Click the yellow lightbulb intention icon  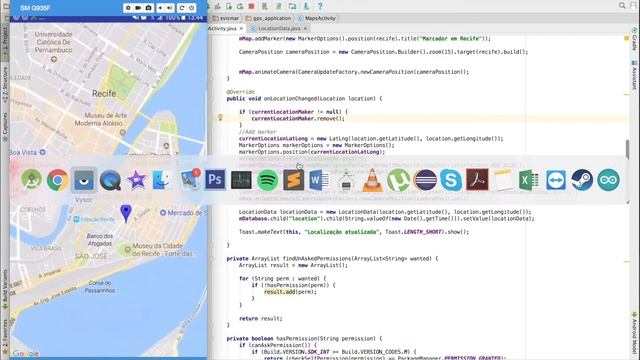coord(220,118)
